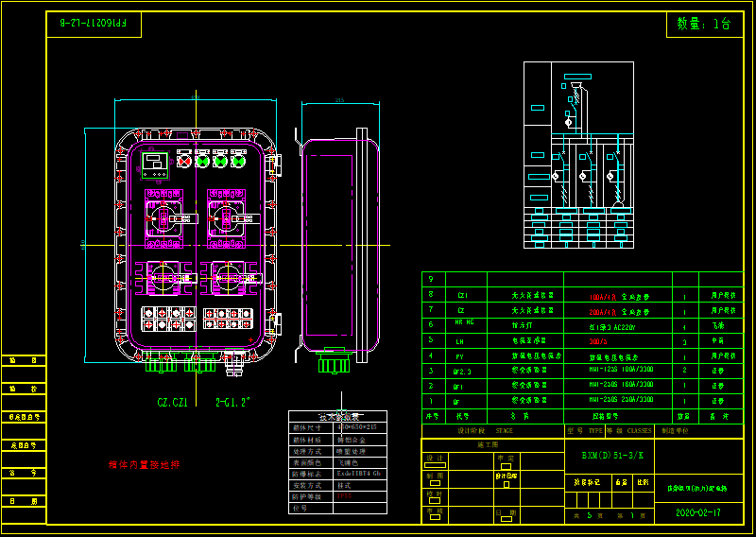Click the mirrored drawing number FP160217-L2-6
This screenshot has height=537, width=756.
tap(94, 23)
